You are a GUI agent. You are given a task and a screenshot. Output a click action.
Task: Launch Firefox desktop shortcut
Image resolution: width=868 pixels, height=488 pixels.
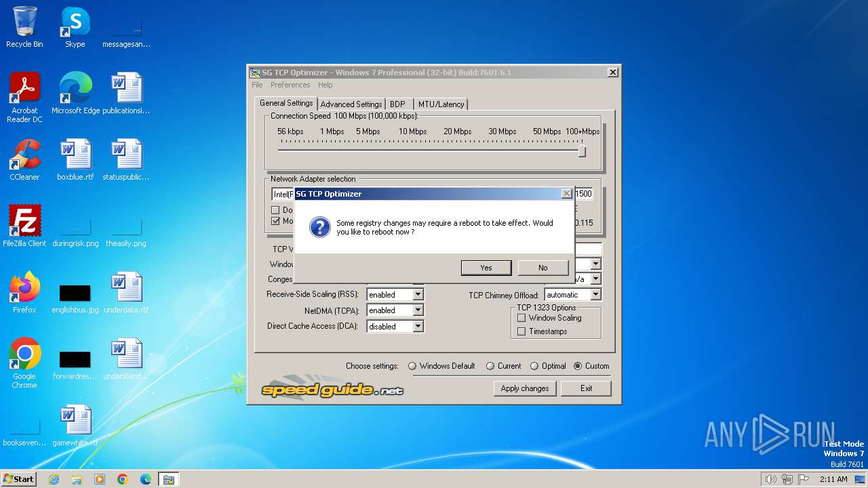click(24, 292)
